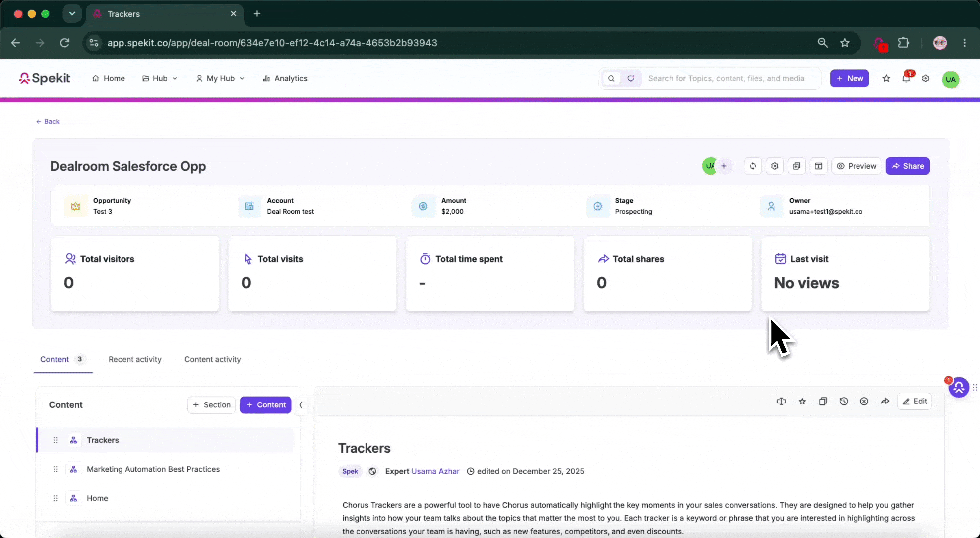Click the Total visitors card
Image resolution: width=980 pixels, height=538 pixels.
[134, 273]
